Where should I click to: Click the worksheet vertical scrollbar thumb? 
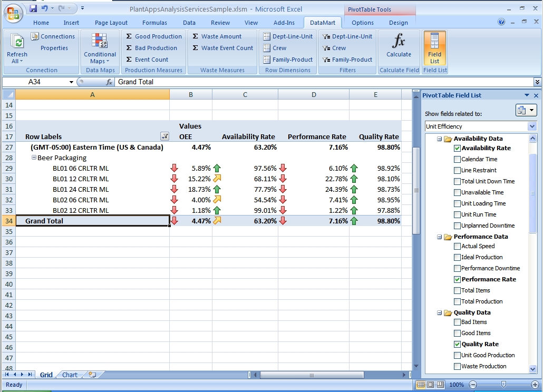[x=416, y=190]
